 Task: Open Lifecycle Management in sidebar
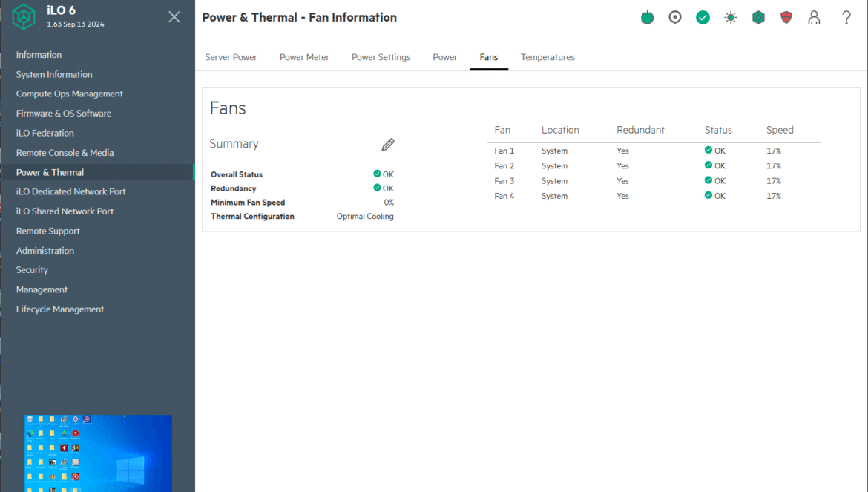click(x=60, y=309)
